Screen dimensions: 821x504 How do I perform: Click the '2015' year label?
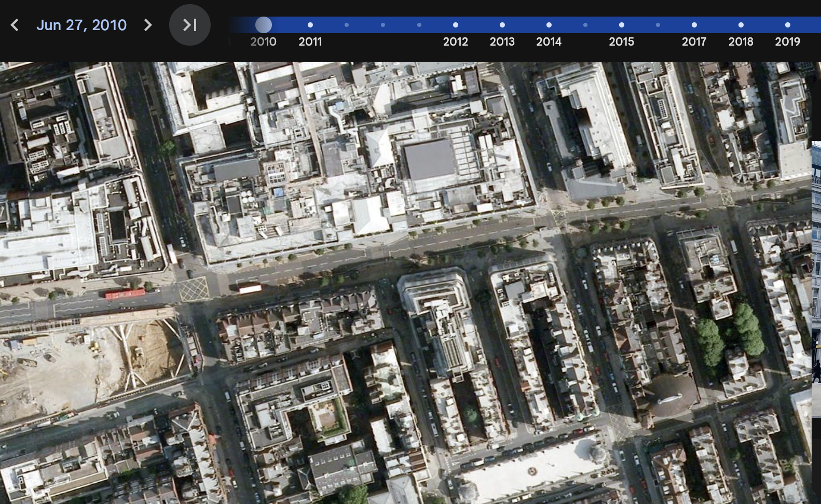[622, 41]
